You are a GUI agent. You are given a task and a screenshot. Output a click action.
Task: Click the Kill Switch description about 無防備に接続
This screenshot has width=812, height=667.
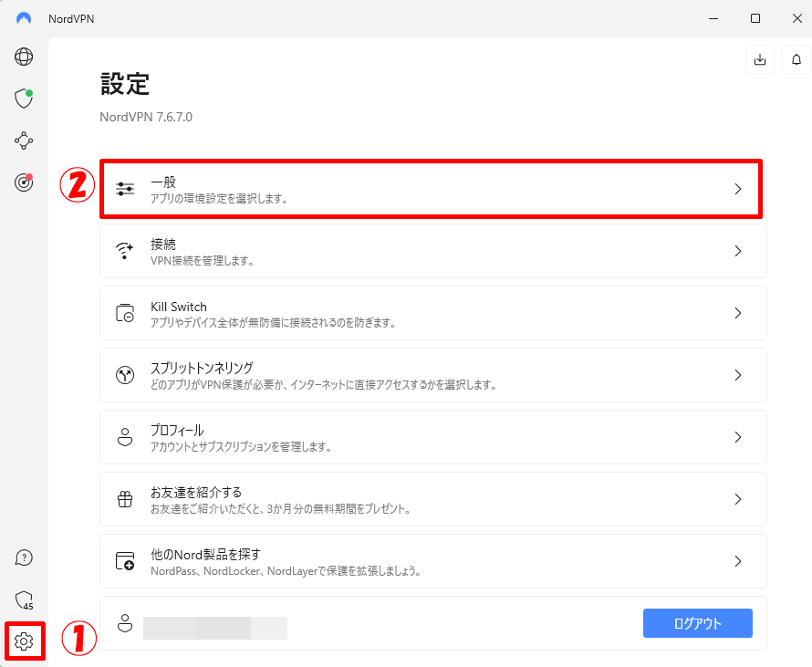pyautogui.click(x=274, y=323)
